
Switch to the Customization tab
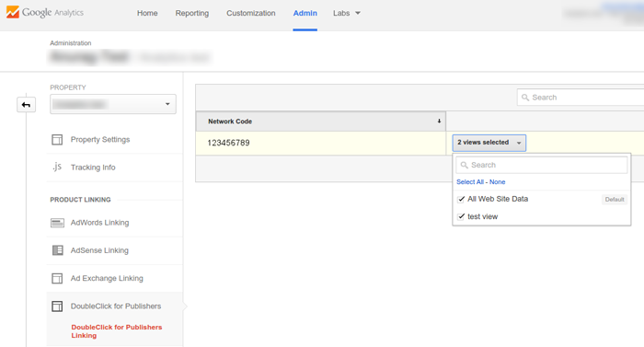point(251,13)
